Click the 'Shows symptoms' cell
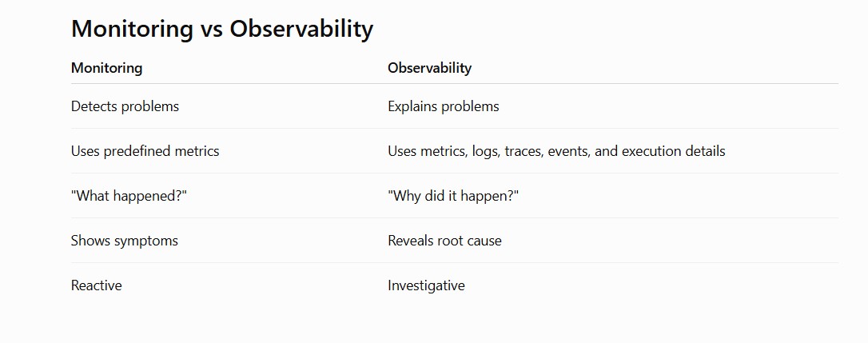 click(125, 241)
